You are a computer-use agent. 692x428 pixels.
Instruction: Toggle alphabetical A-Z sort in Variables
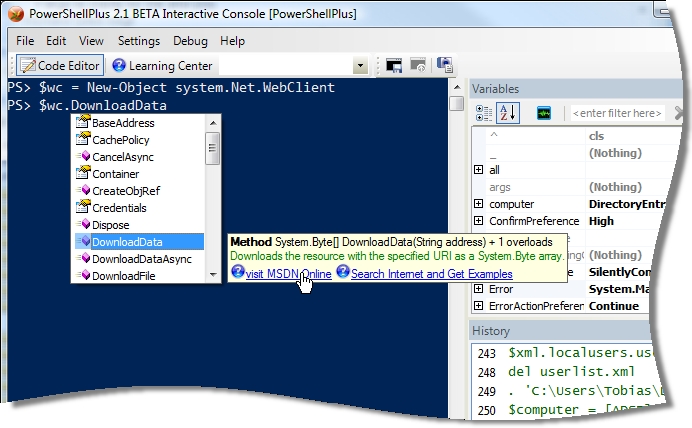coord(508,113)
